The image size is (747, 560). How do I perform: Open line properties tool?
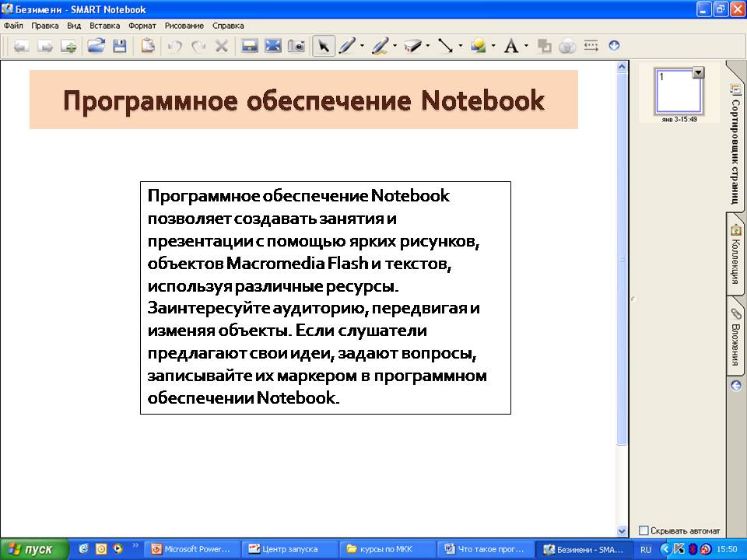[591, 46]
